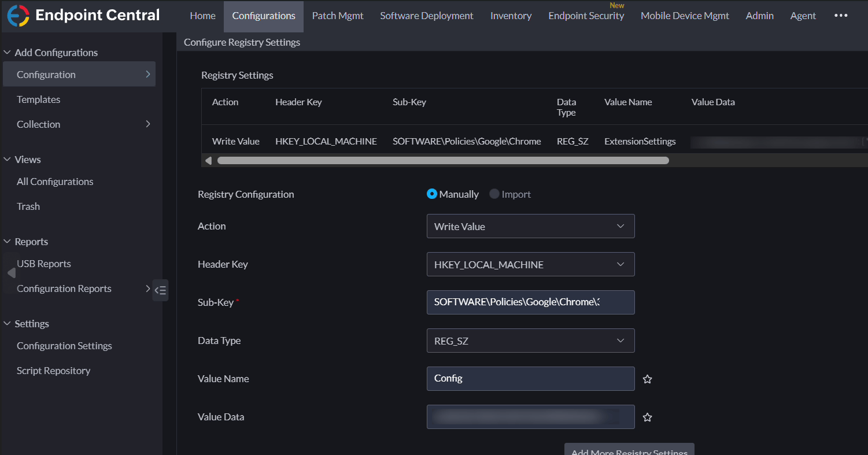Click Add More Registry Settings button
This screenshot has height=455, width=868.
tap(629, 450)
